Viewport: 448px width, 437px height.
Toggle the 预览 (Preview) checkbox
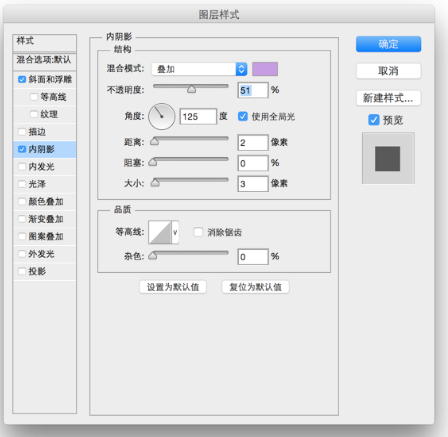pyautogui.click(x=374, y=120)
